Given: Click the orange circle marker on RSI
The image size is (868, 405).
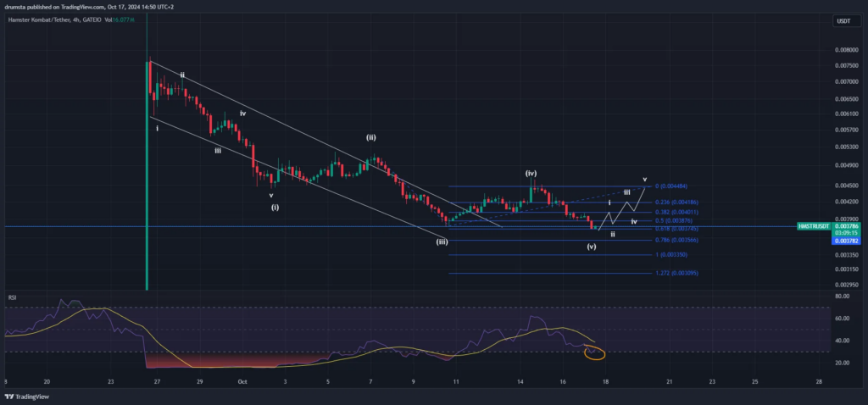Looking at the screenshot, I should [x=595, y=352].
